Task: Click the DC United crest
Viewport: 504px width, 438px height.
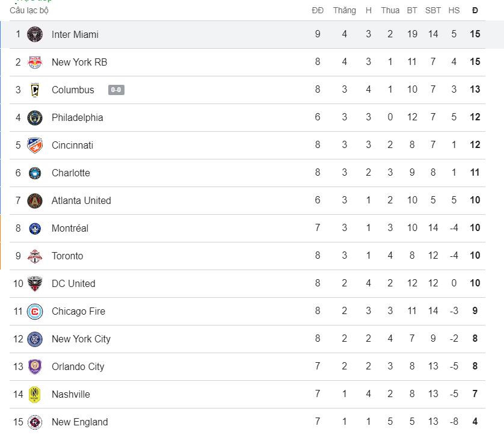Action: (35, 283)
